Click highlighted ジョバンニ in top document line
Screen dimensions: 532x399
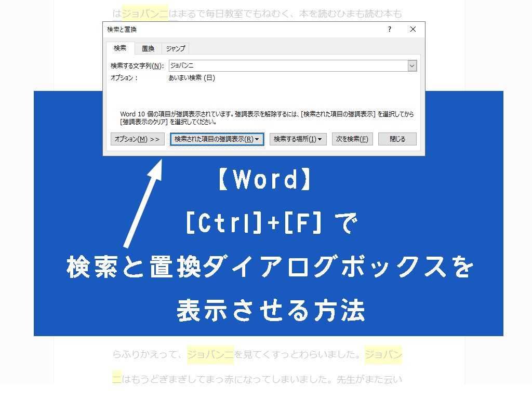(x=145, y=14)
